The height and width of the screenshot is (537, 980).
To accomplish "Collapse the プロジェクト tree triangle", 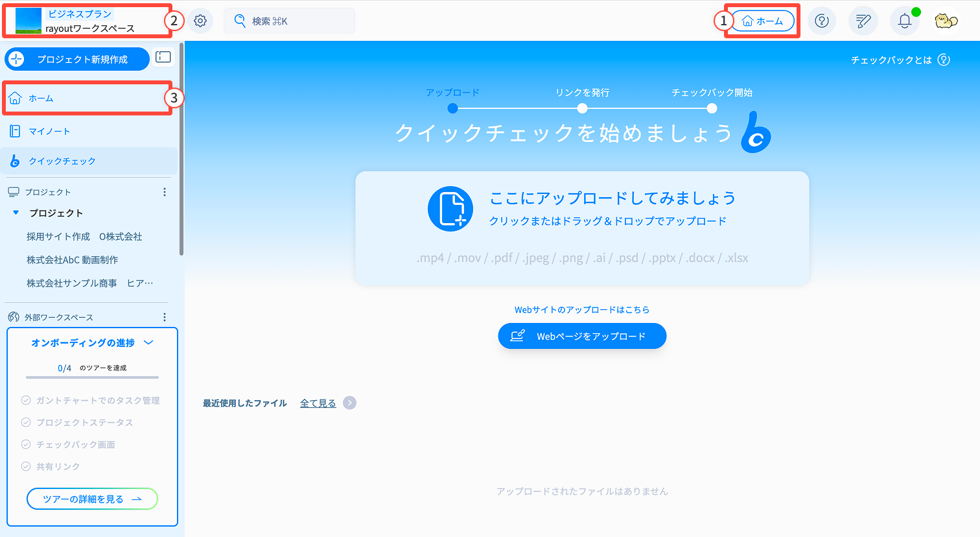I will point(16,213).
